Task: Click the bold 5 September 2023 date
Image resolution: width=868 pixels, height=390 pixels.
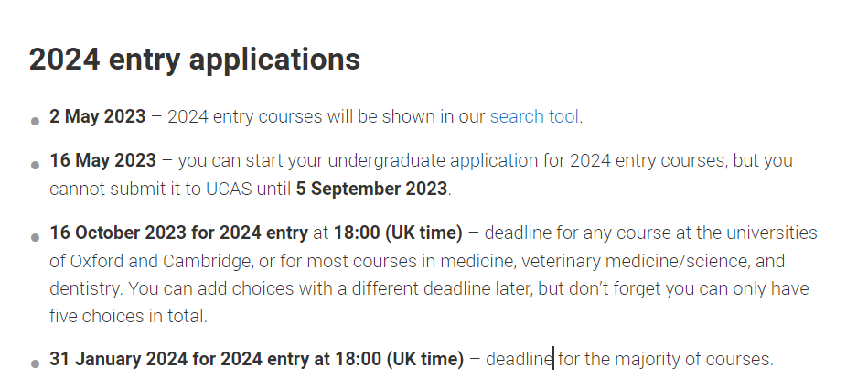Action: coord(371,189)
